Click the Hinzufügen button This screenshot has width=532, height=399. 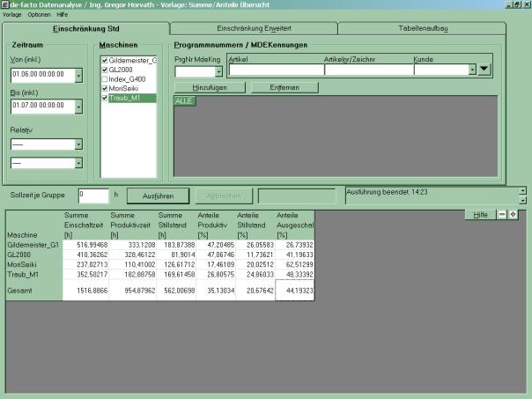click(x=209, y=87)
